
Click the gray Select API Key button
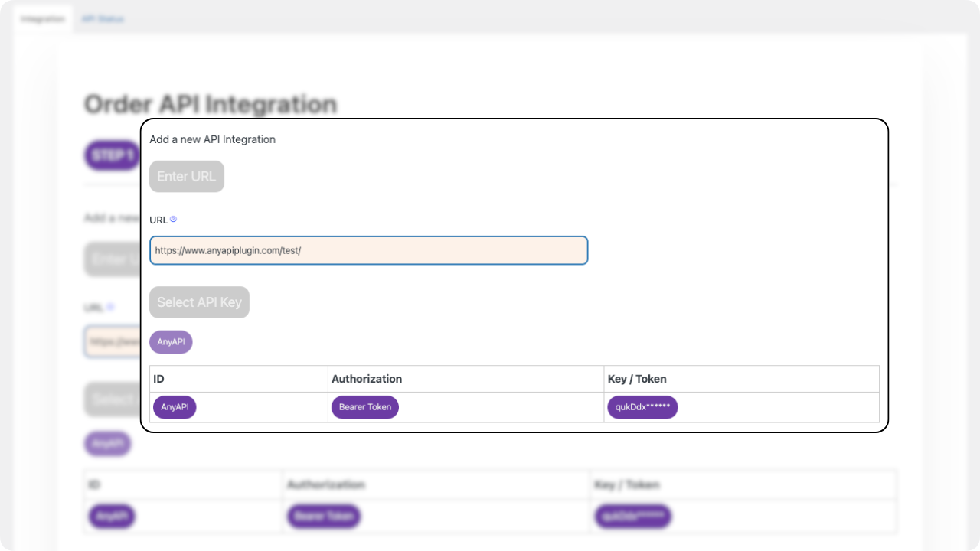coord(199,302)
